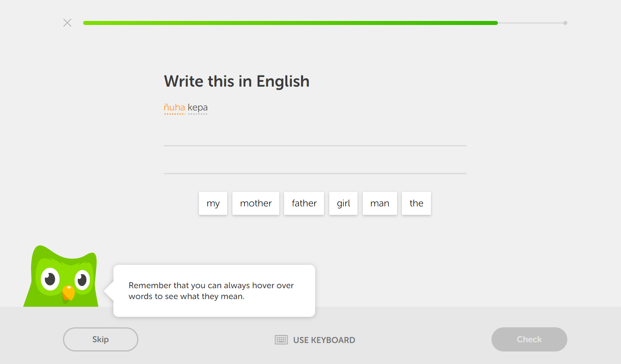Click the Skip button
Viewport: 621px width, 364px height.
[x=100, y=339]
